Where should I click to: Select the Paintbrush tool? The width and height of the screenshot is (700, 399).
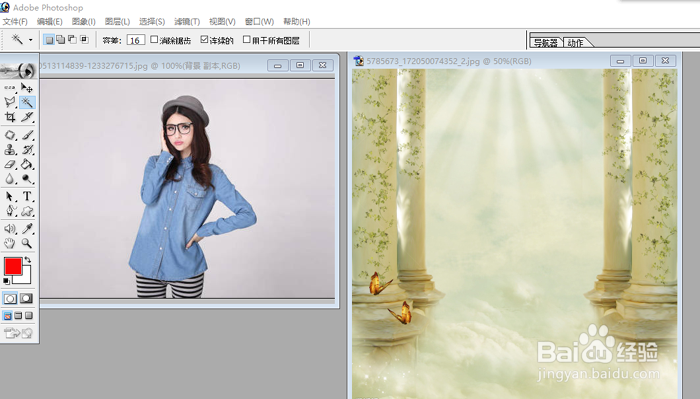[27, 135]
